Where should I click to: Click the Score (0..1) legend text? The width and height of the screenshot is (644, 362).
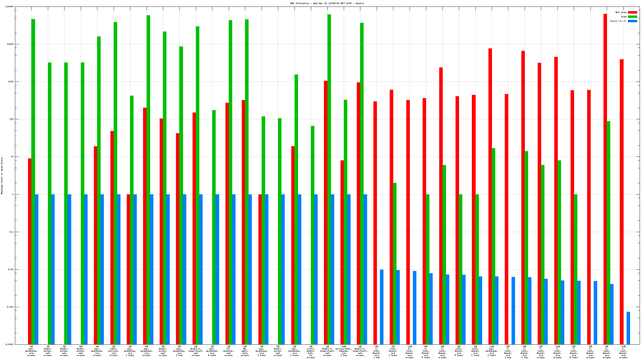[618, 21]
